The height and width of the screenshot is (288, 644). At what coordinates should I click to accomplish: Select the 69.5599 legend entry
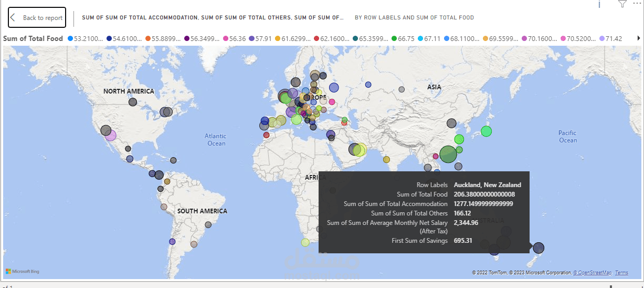(500, 38)
